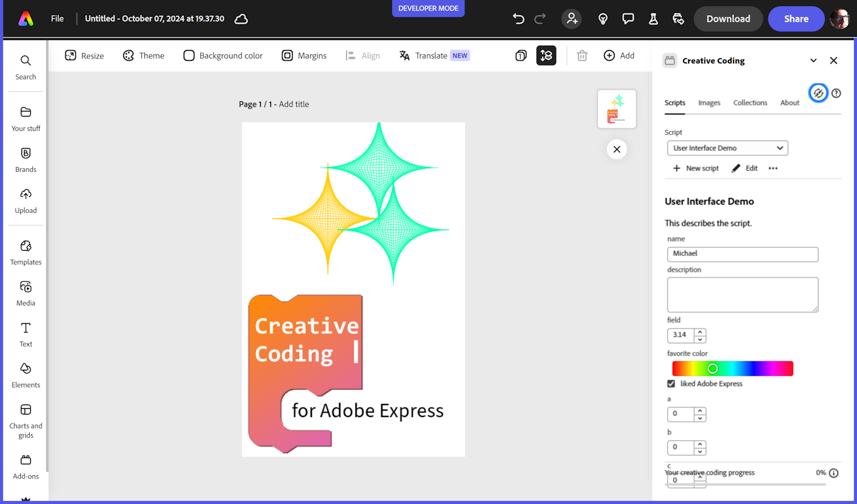
Task: Click the favorite color hue slider
Action: [x=732, y=369]
